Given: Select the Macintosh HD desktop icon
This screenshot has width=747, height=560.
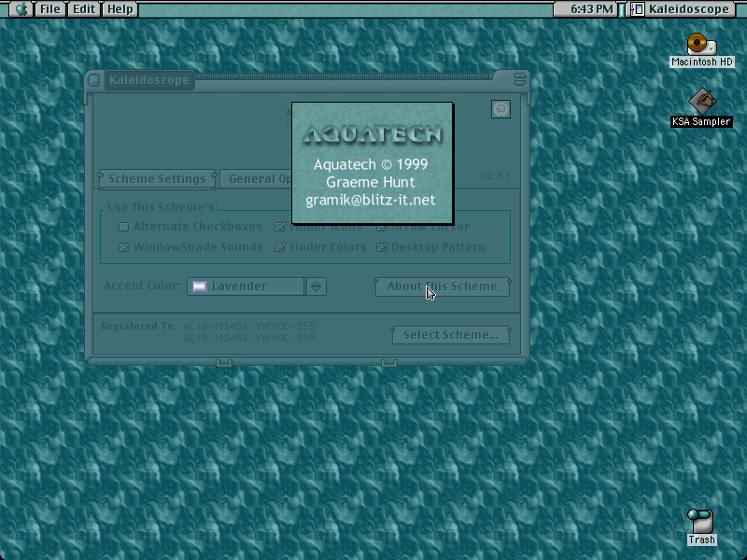Looking at the screenshot, I should [x=702, y=50].
